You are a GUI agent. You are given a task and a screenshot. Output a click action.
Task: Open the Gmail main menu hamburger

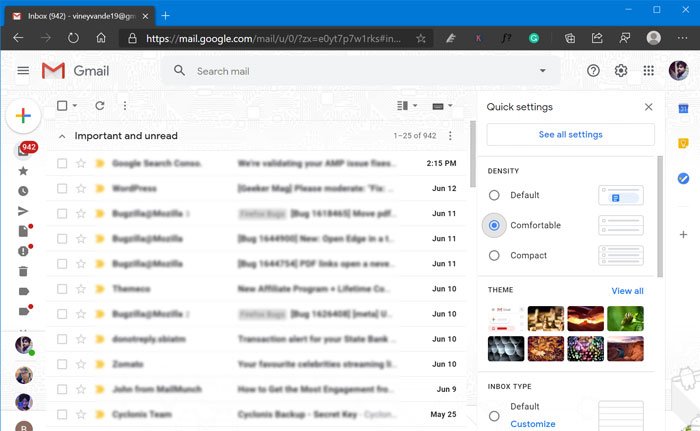[x=23, y=71]
